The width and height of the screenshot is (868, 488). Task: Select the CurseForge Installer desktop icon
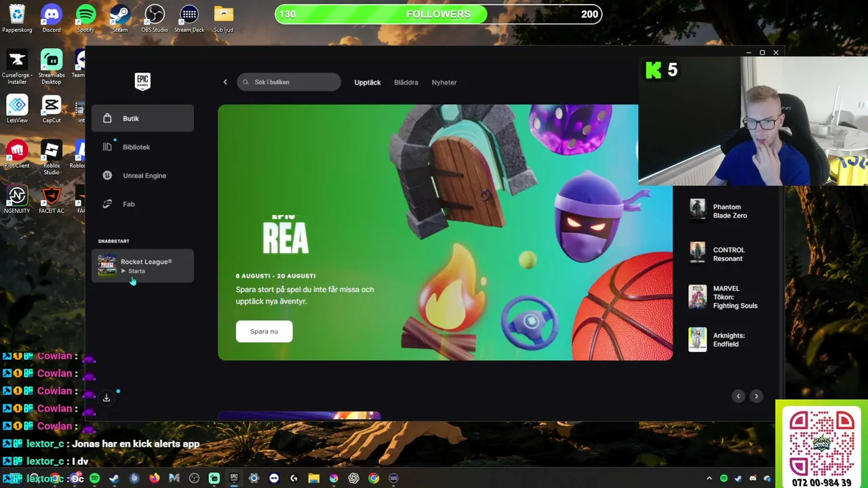pos(17,67)
